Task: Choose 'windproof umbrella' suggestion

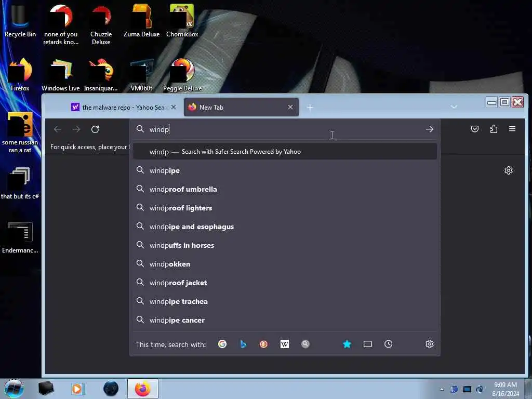Action: [x=285, y=189]
